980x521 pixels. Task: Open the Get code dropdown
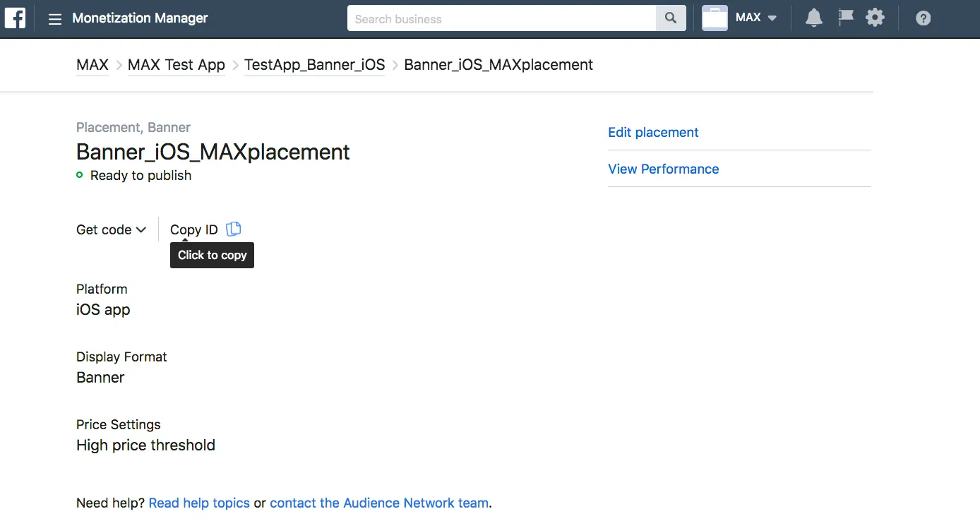tap(111, 229)
